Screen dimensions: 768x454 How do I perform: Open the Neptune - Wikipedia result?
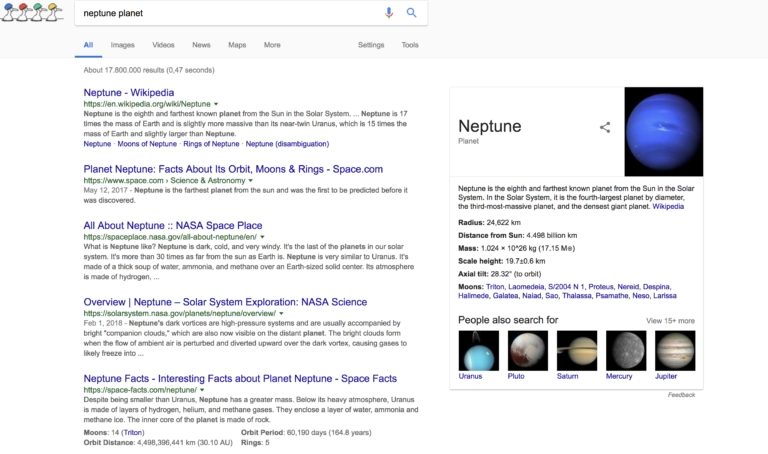point(129,93)
